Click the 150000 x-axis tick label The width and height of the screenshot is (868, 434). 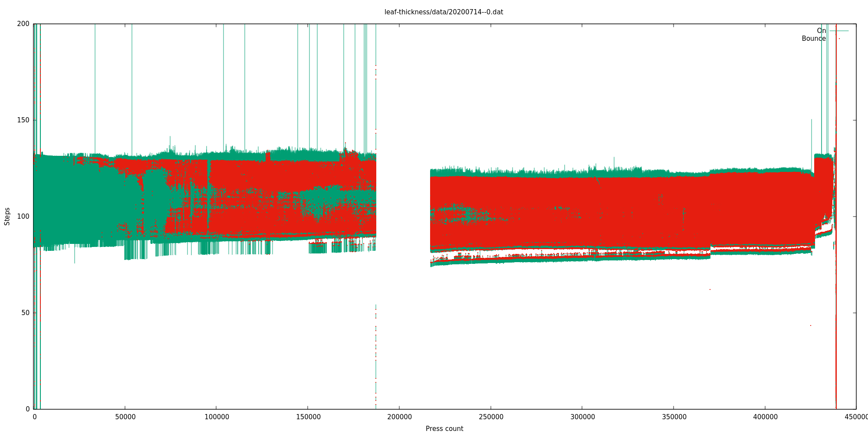[x=308, y=417]
